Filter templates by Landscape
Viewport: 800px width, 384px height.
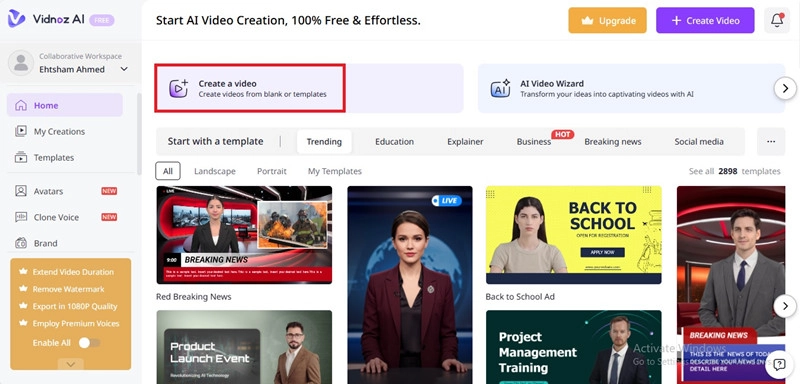point(215,171)
